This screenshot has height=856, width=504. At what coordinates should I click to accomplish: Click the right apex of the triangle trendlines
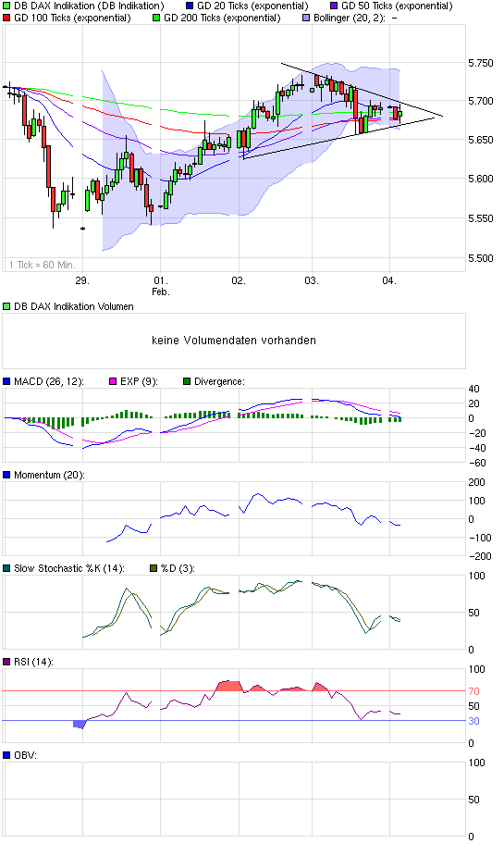(x=442, y=116)
